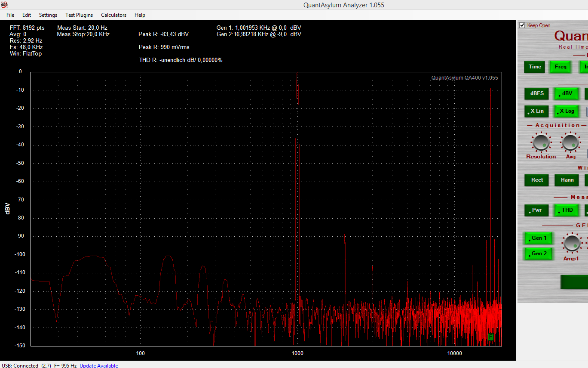588x368 pixels.
Task: Open the Calculators menu
Action: [x=114, y=15]
